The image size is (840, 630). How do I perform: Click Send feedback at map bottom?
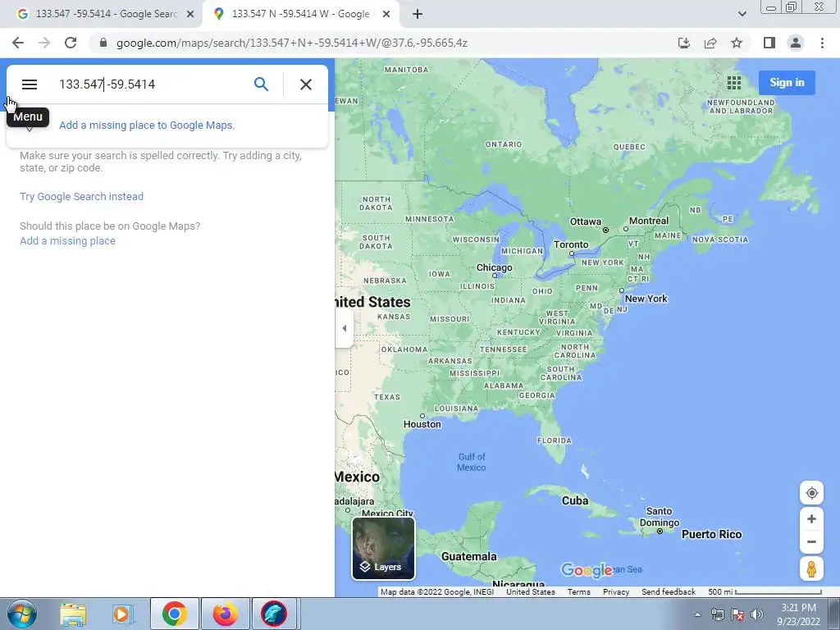(669, 592)
